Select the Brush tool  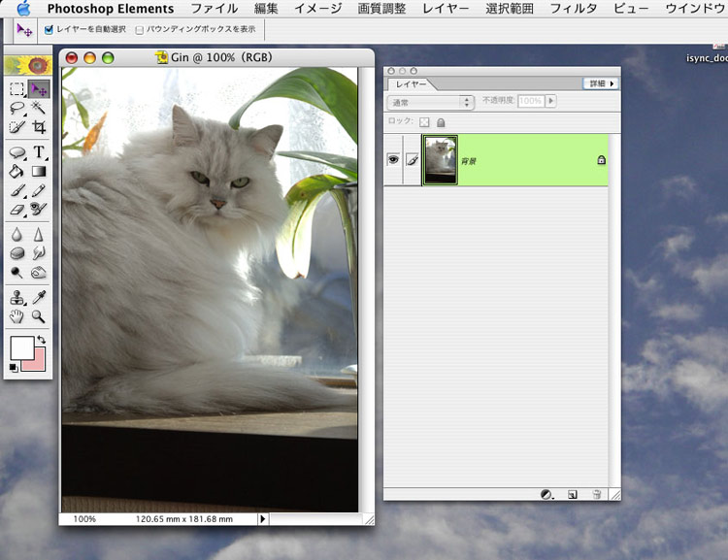(17, 190)
